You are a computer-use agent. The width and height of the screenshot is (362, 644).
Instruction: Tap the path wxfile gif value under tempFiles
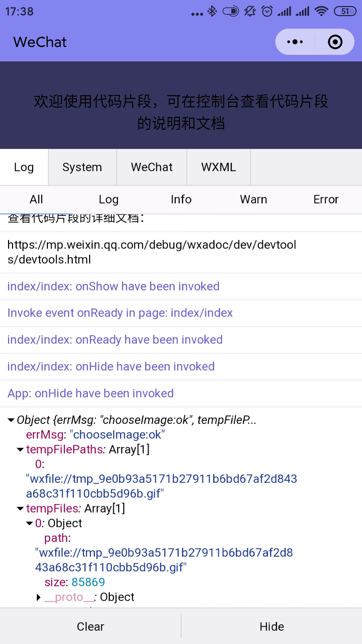point(164,560)
